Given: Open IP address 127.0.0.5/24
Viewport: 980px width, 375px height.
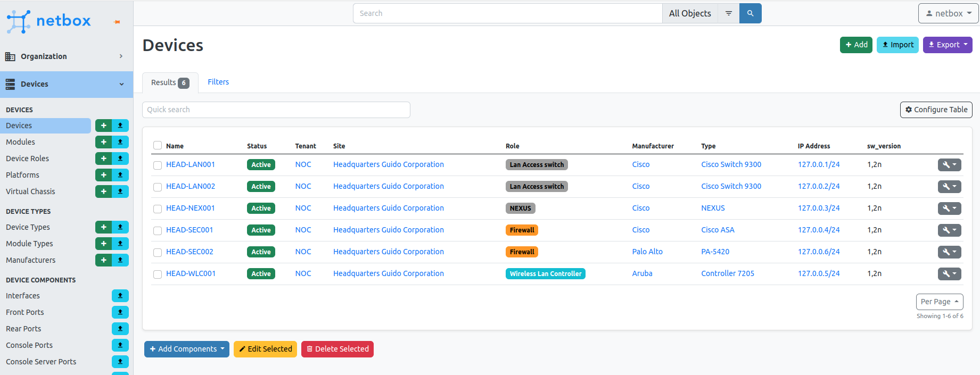Looking at the screenshot, I should pyautogui.click(x=819, y=273).
